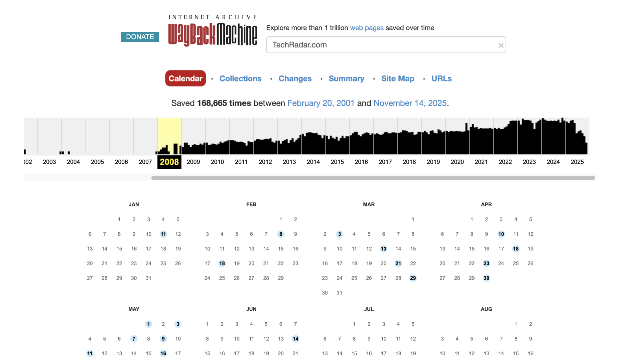Open the November 14, 2025 snapshot link

tap(410, 103)
